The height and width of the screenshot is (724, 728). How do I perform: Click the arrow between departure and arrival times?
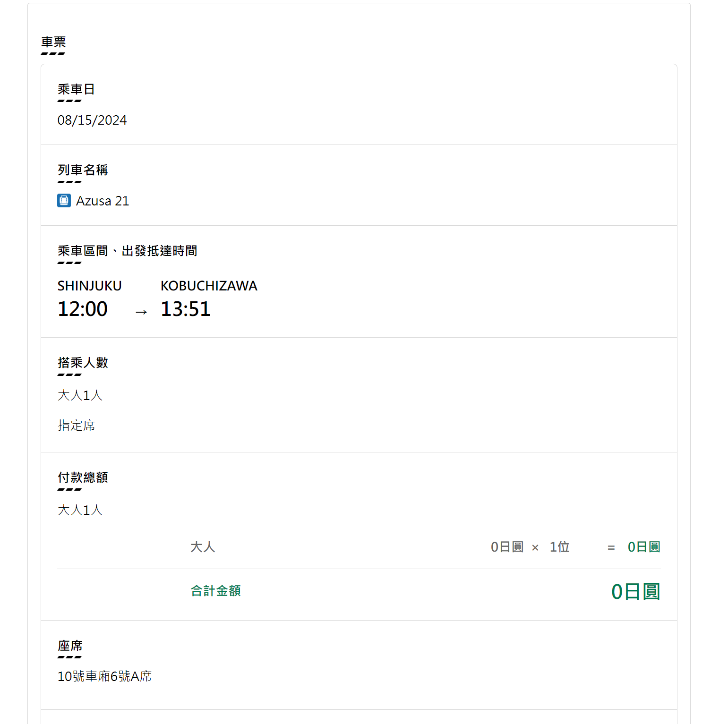pyautogui.click(x=141, y=312)
